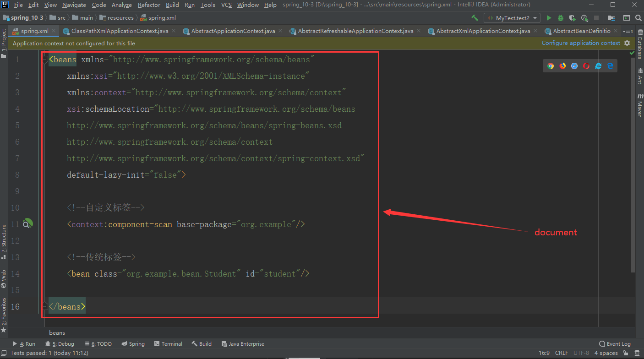
Task: Open the Profiler run icon with clock
Action: coord(584,18)
